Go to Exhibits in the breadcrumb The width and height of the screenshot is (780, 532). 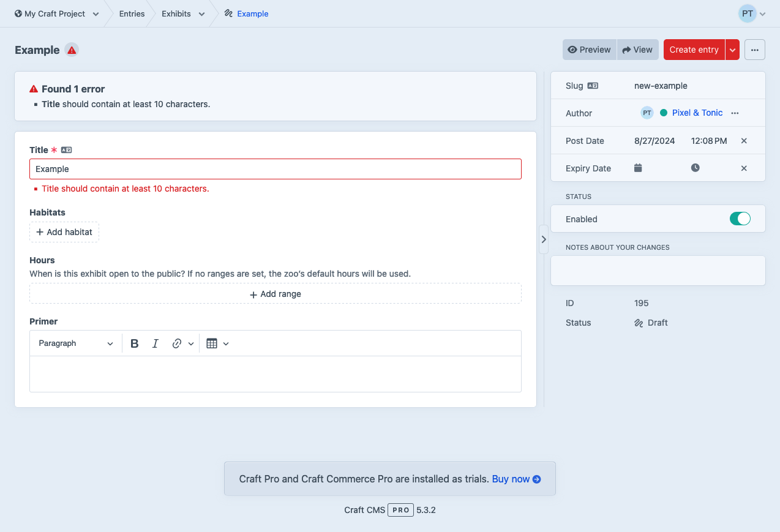176,13
